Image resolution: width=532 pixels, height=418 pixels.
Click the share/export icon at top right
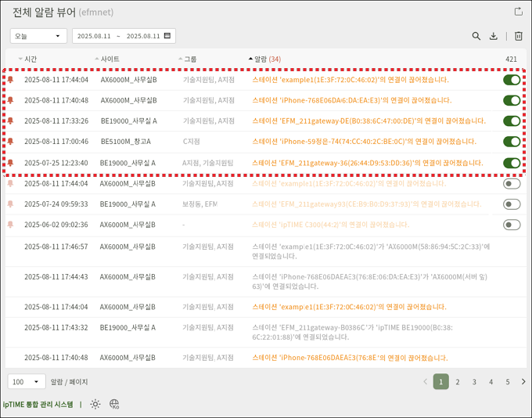(x=518, y=12)
